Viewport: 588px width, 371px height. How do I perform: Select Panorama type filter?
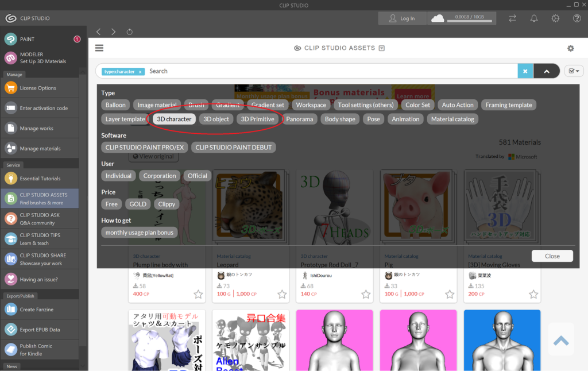(299, 119)
